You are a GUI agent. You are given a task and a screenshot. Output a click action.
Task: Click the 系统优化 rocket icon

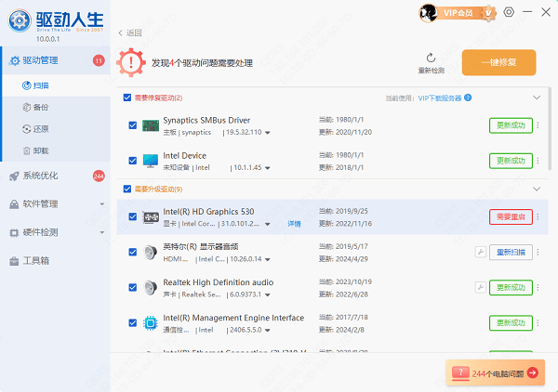[x=14, y=176]
